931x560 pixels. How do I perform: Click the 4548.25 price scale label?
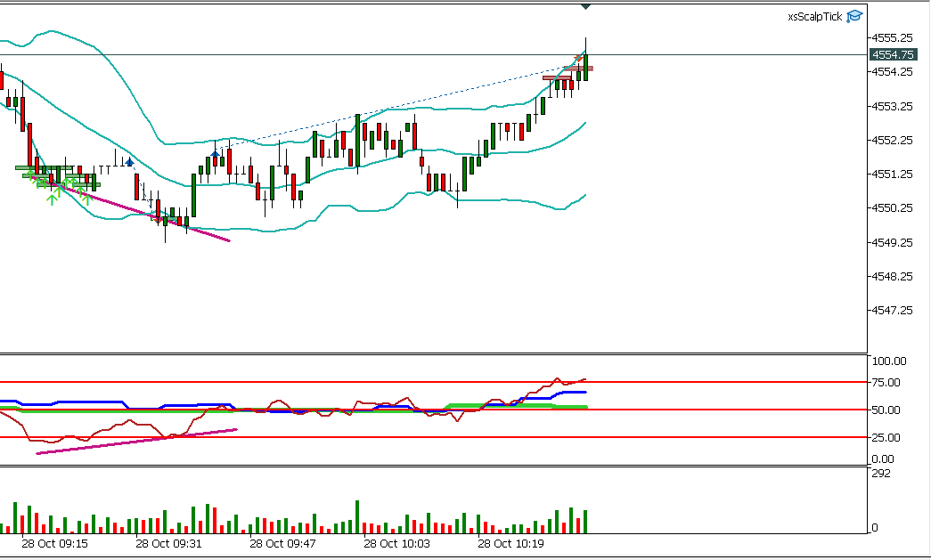892,277
